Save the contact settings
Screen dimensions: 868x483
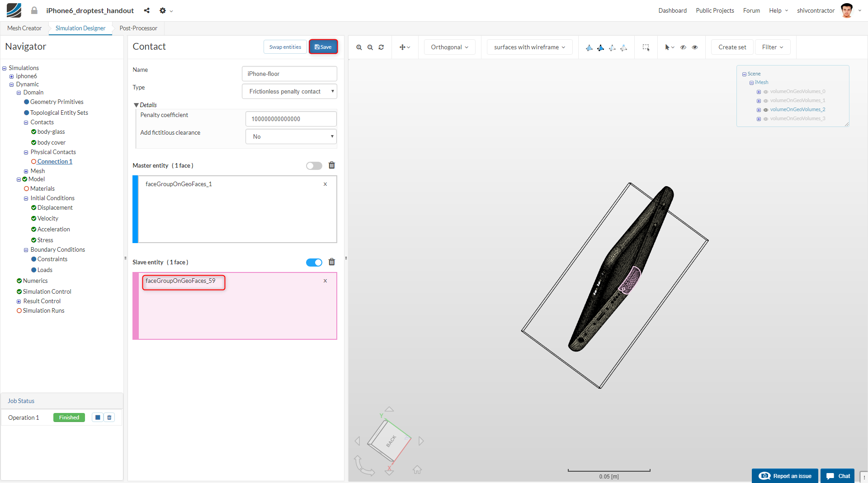pyautogui.click(x=323, y=47)
